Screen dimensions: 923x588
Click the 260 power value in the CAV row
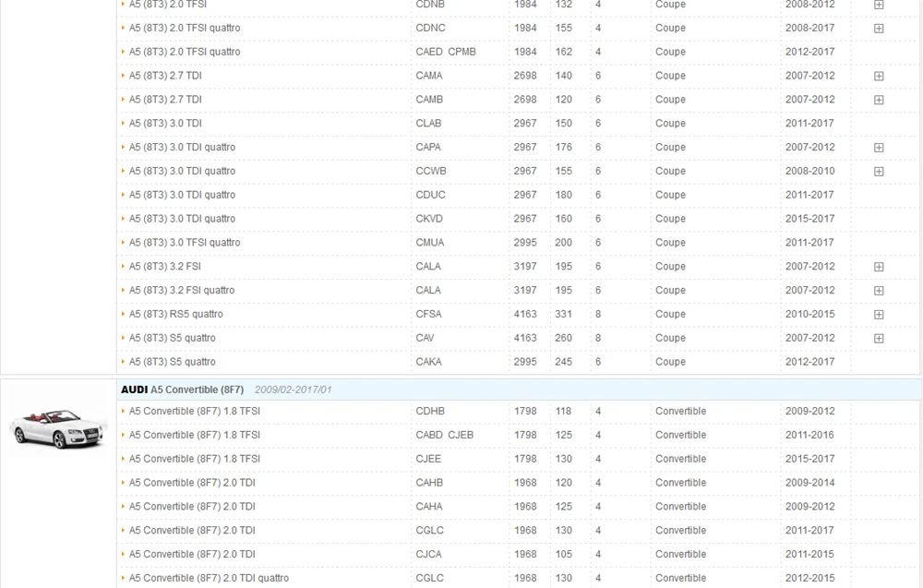coord(563,338)
